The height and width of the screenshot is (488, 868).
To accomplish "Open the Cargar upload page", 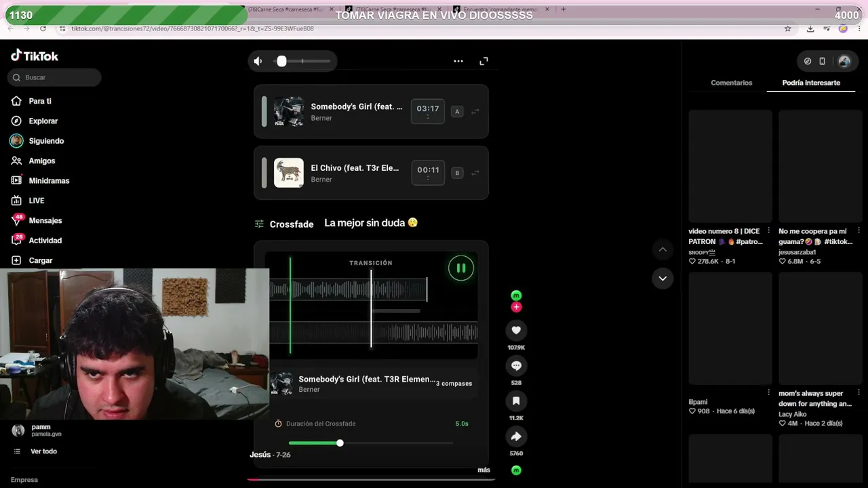I will coord(40,260).
